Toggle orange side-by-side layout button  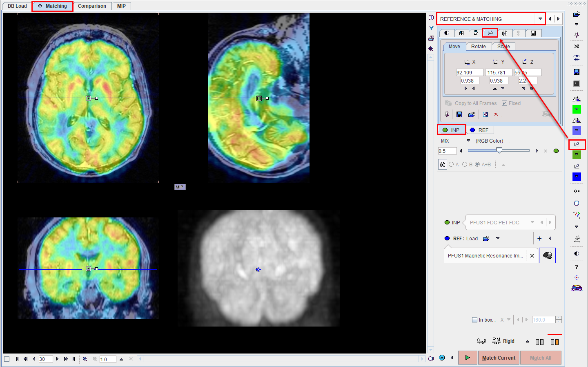[x=555, y=342]
